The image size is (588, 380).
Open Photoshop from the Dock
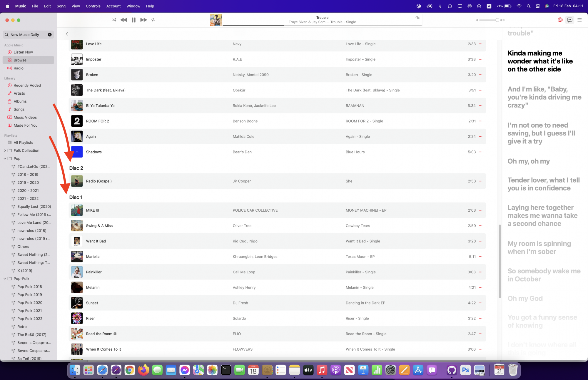tap(465, 370)
